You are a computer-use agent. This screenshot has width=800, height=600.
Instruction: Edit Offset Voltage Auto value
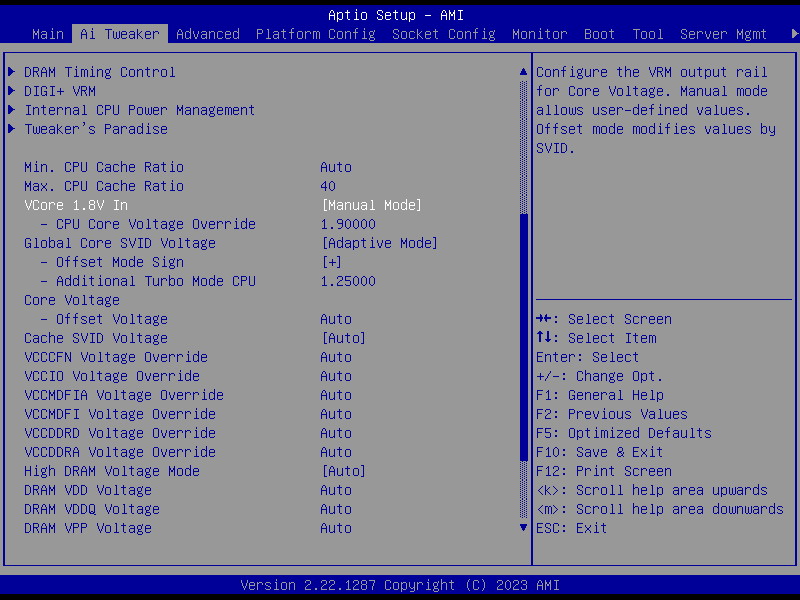(x=336, y=319)
